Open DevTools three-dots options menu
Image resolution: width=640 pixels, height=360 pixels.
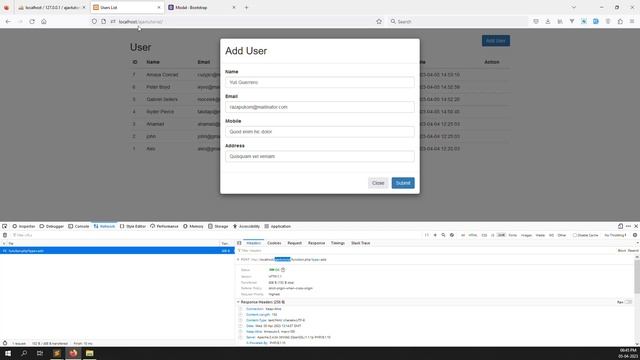pos(628,226)
